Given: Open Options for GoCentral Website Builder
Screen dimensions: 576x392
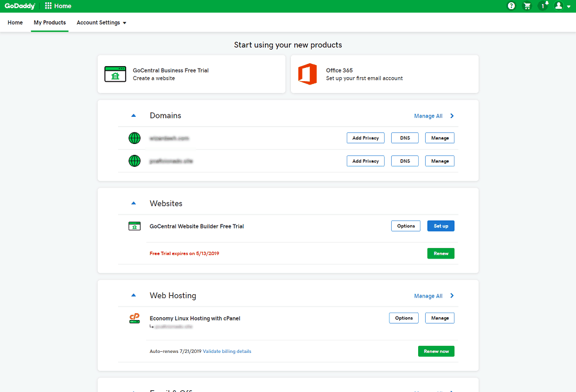Looking at the screenshot, I should pyautogui.click(x=406, y=226).
